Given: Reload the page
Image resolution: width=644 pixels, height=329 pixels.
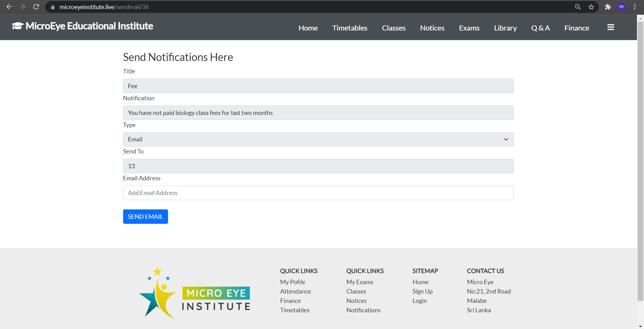Looking at the screenshot, I should pos(36,7).
